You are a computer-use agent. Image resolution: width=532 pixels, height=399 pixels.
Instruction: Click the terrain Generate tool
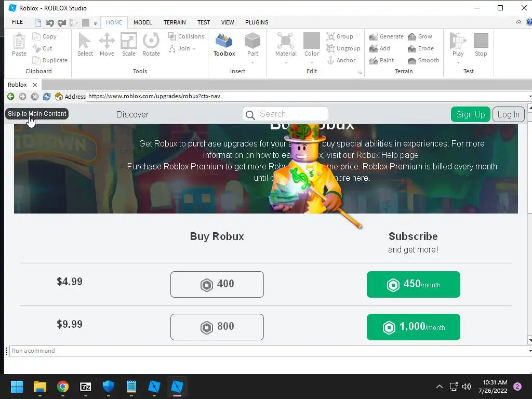[x=386, y=36]
